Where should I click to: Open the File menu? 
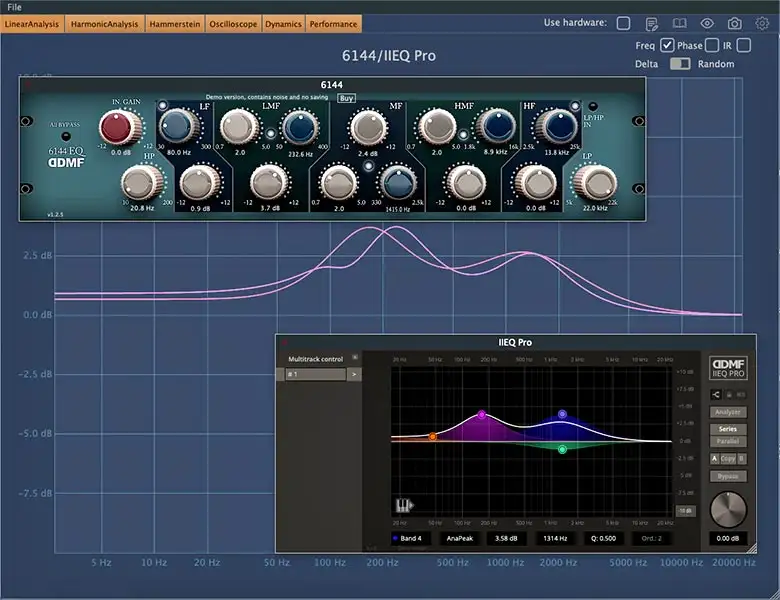pos(14,7)
